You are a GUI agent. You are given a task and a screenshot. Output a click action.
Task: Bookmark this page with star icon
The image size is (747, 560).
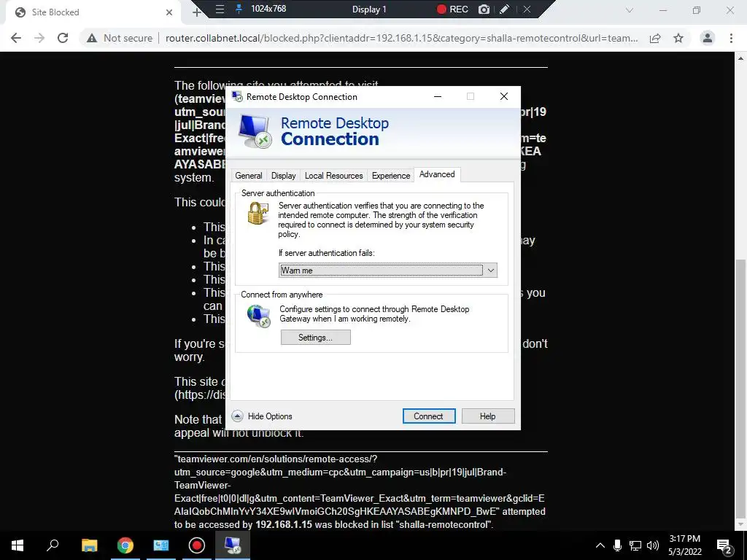coord(678,38)
